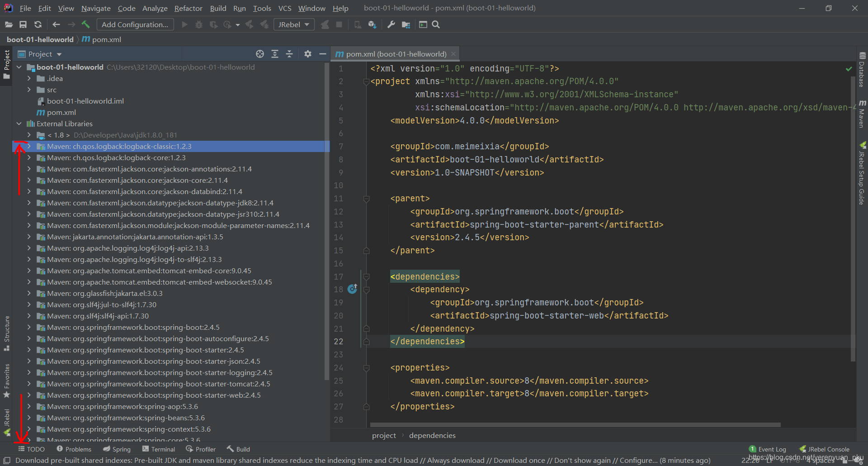Open Project Structure from the toolbar
This screenshot has width=868, height=466.
pyautogui.click(x=406, y=24)
